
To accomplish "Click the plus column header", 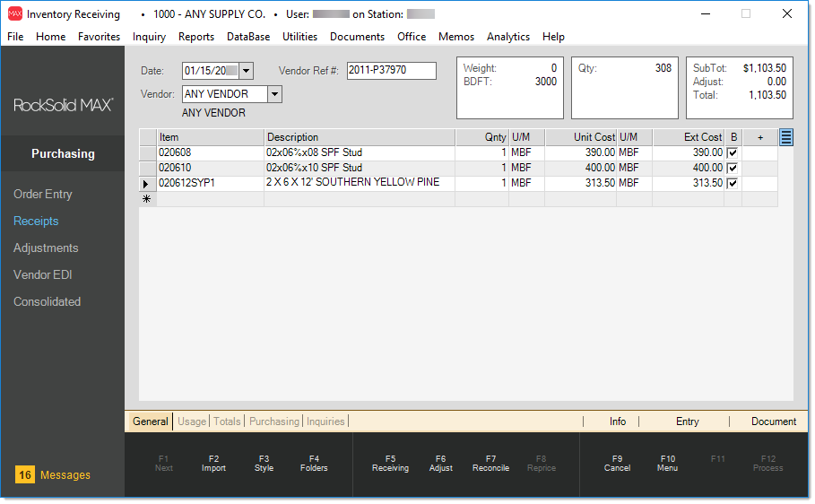I will pos(760,137).
